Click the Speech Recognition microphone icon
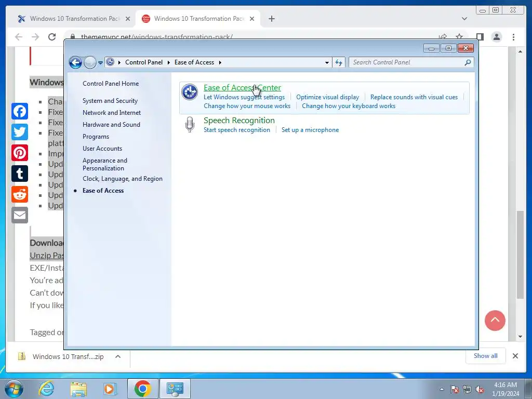 (x=190, y=125)
